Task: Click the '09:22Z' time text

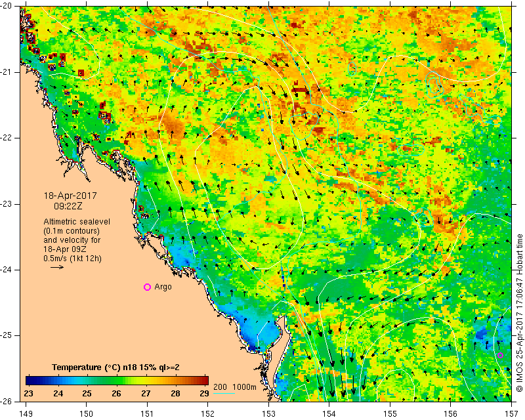Action: [68, 206]
